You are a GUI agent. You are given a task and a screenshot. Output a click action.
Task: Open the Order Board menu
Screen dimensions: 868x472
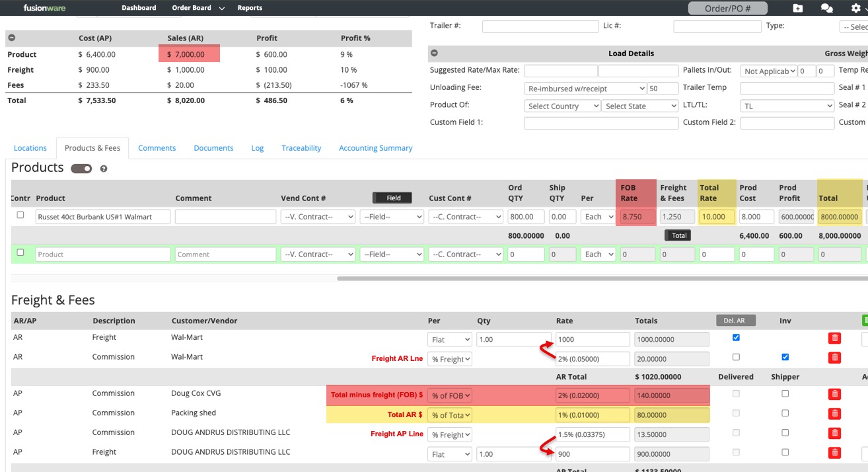pos(198,8)
